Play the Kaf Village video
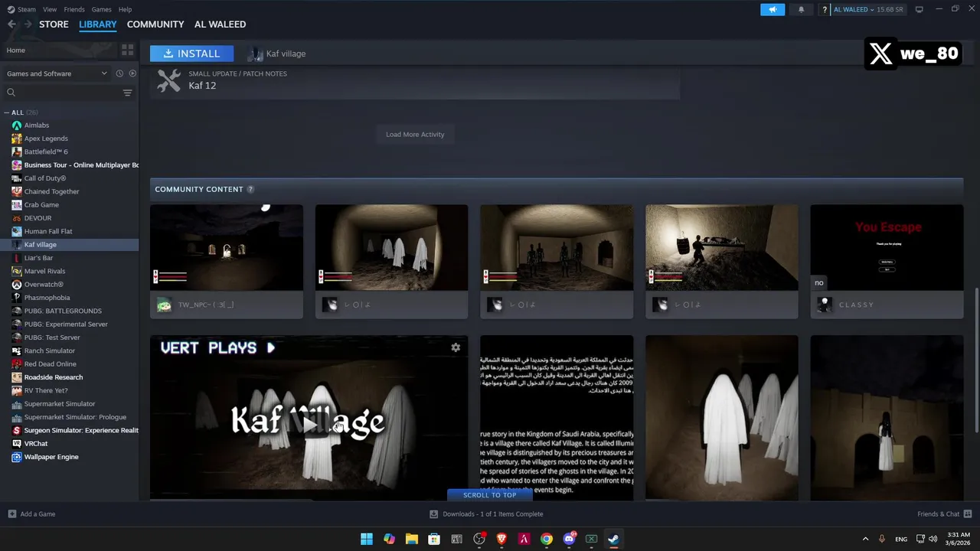This screenshot has height=551, width=980. point(309,425)
